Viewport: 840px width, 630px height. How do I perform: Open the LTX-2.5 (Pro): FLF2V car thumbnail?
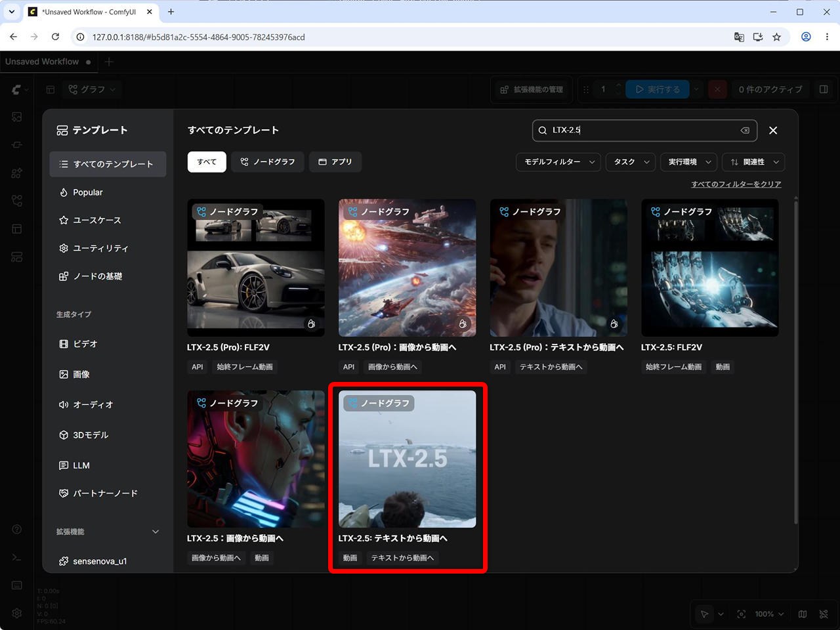256,268
